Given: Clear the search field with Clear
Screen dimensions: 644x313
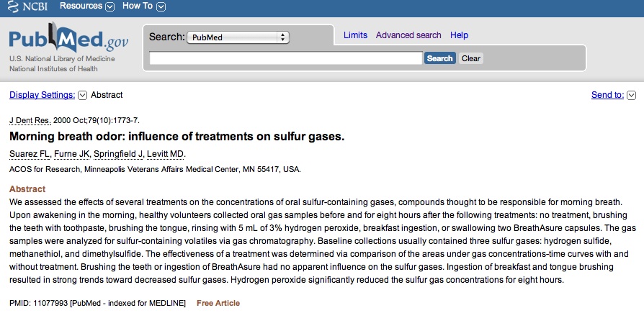Looking at the screenshot, I should click(470, 58).
